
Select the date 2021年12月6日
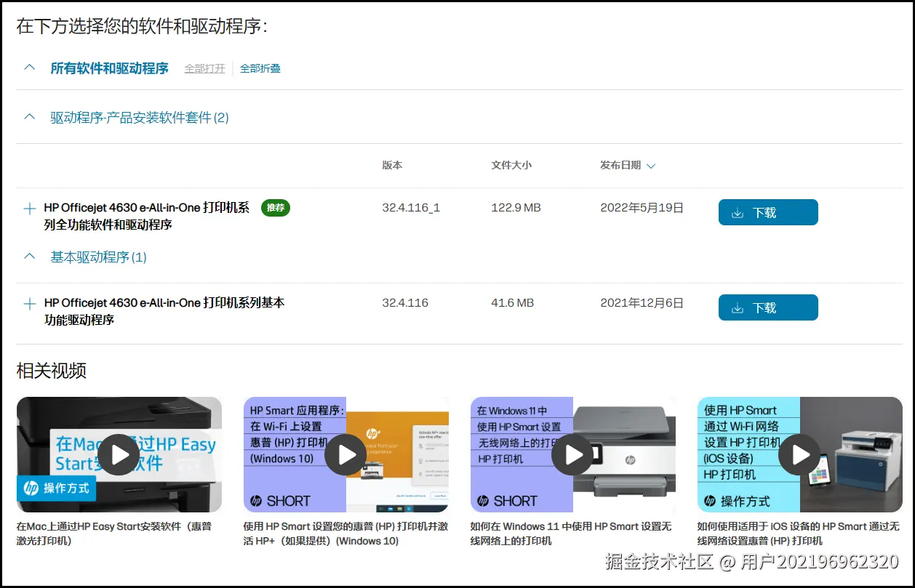point(642,303)
